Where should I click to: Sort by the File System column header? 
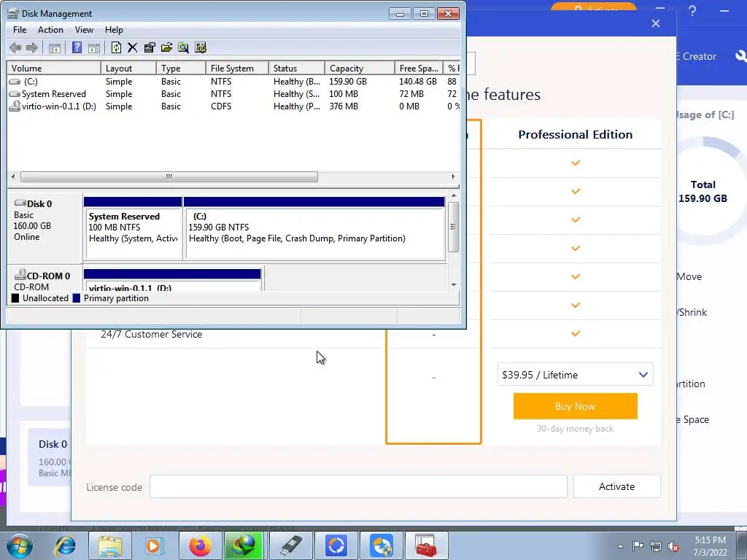tap(237, 68)
